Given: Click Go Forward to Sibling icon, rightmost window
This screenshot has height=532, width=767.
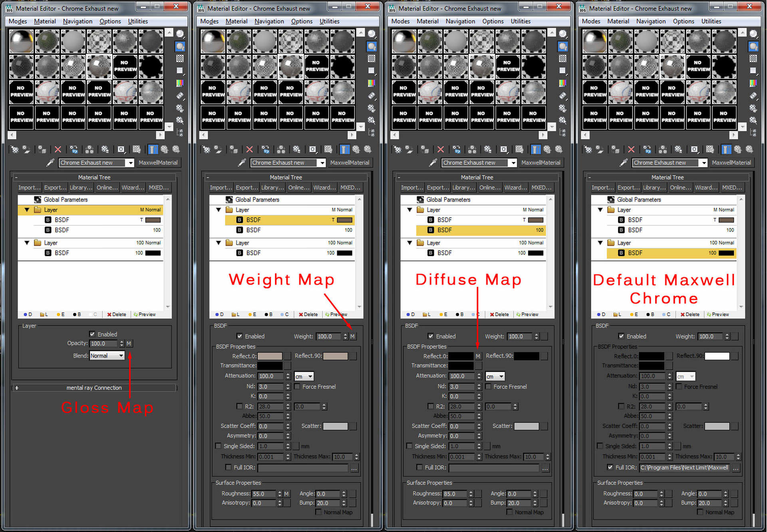Looking at the screenshot, I should [749, 149].
